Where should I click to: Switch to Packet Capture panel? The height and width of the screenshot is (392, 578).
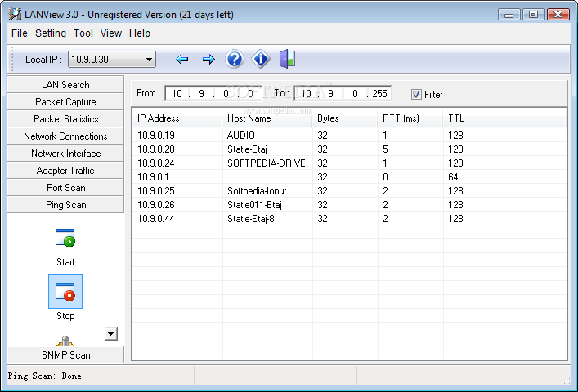(65, 102)
